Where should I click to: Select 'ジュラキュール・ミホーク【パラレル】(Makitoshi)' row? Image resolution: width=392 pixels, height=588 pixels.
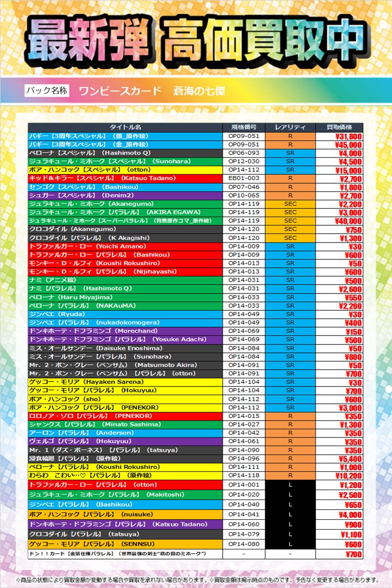click(x=196, y=494)
